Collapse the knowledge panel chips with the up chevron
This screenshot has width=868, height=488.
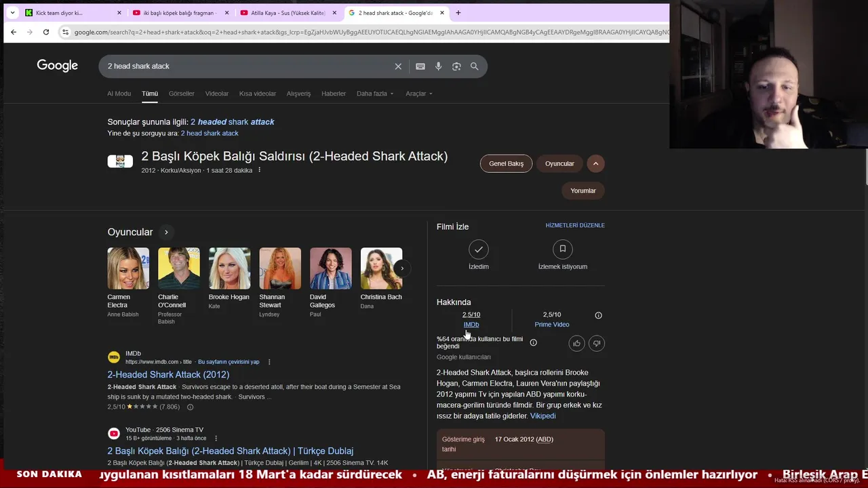[x=595, y=163]
